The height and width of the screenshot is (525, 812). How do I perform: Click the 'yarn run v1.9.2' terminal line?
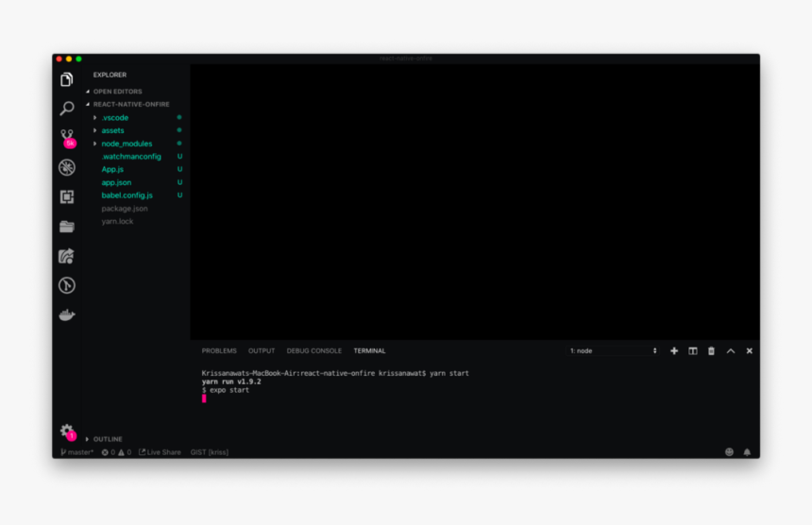pyautogui.click(x=231, y=381)
